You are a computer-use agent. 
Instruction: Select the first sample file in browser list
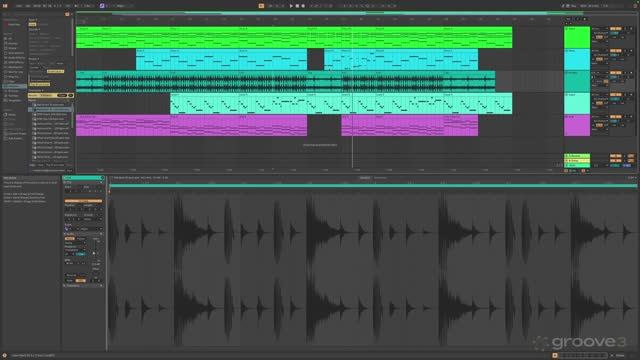[51, 105]
